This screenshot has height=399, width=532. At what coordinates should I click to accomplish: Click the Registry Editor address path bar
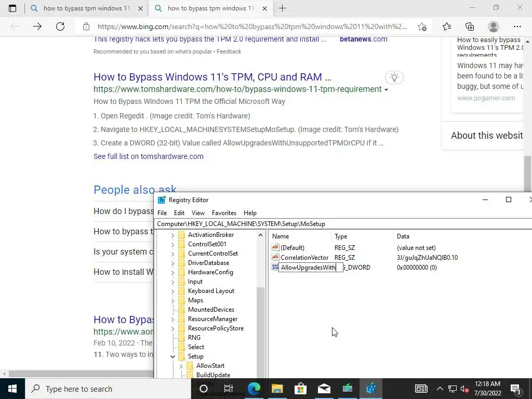coord(343,223)
